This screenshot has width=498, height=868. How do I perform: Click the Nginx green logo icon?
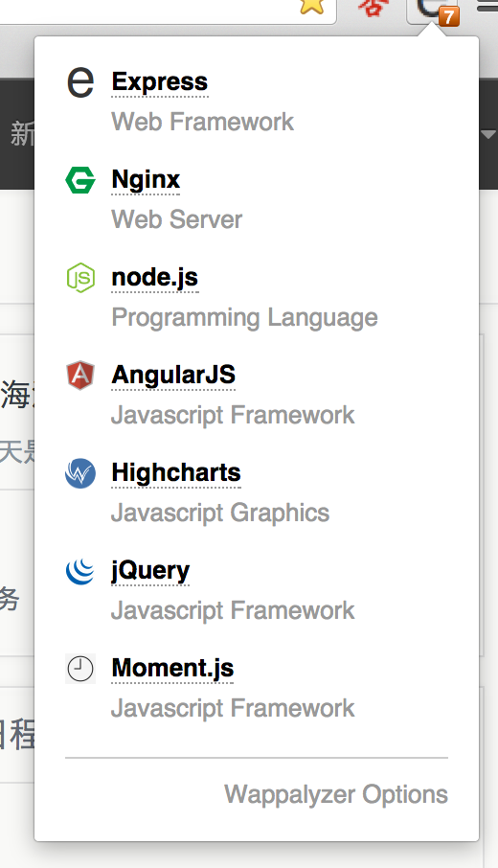(80, 180)
